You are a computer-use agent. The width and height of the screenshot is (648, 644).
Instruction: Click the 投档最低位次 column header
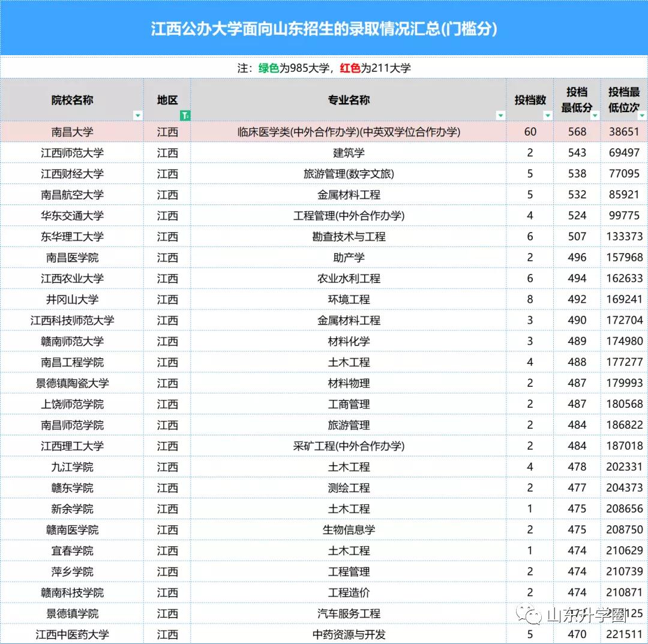625,100
